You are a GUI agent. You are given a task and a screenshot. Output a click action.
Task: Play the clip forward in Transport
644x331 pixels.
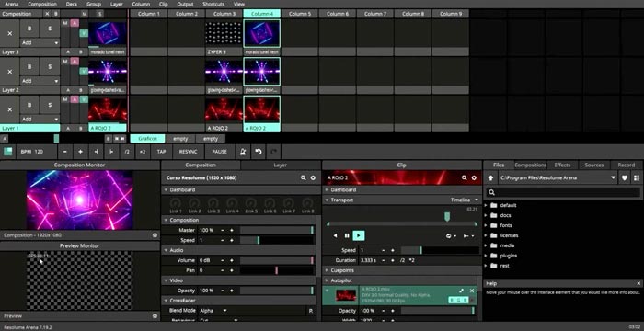click(x=359, y=235)
